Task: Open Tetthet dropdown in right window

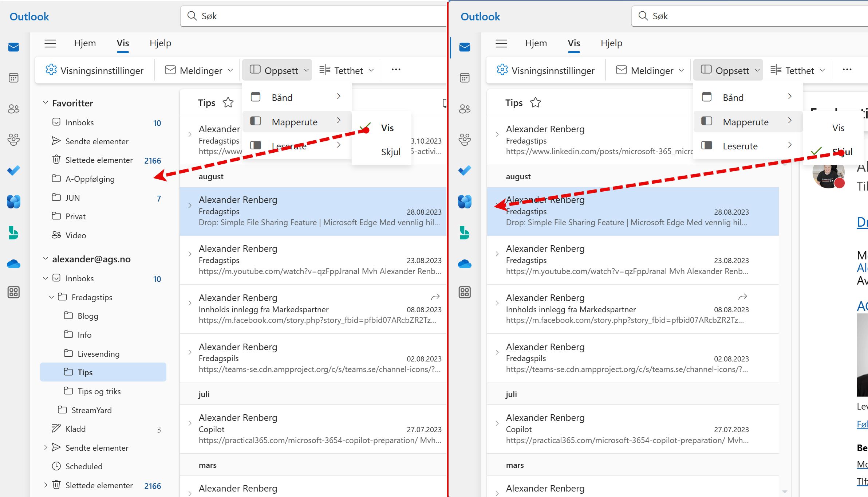Action: 797,70
